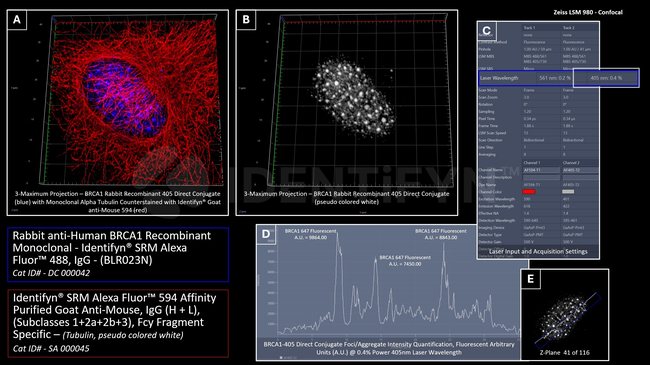
Task: Select the Track 2 column header
Action: [x=569, y=28]
